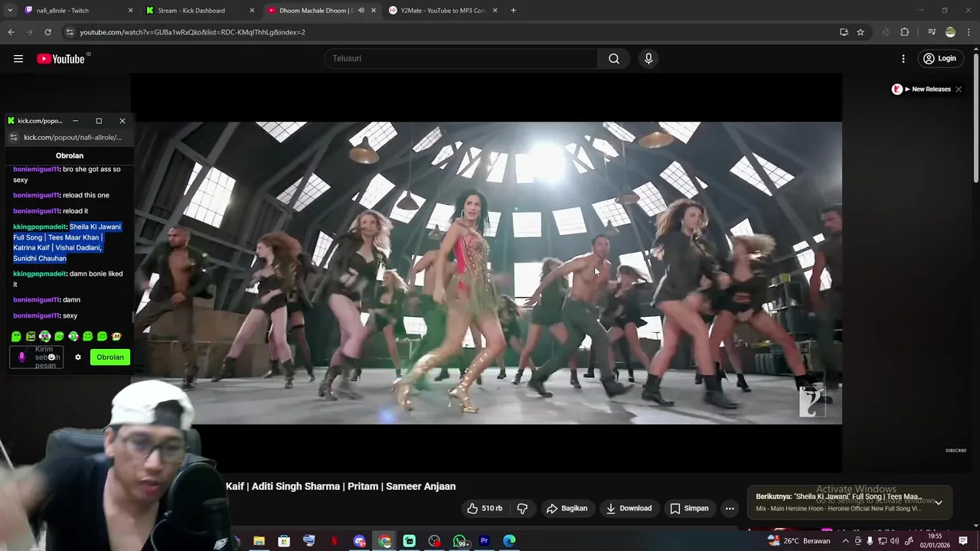This screenshot has height=551, width=980.
Task: Focus the Telusuri search field
Action: 461,59
